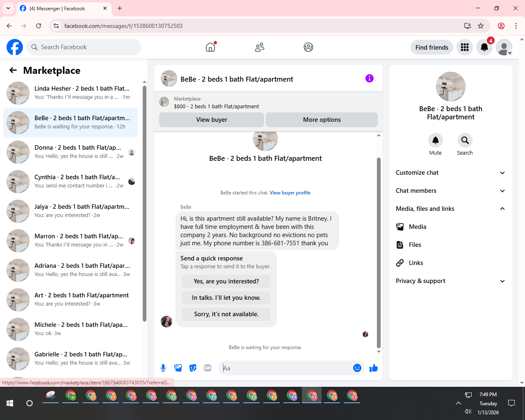Open the emoji picker
The image size is (525, 420).
coord(357,368)
